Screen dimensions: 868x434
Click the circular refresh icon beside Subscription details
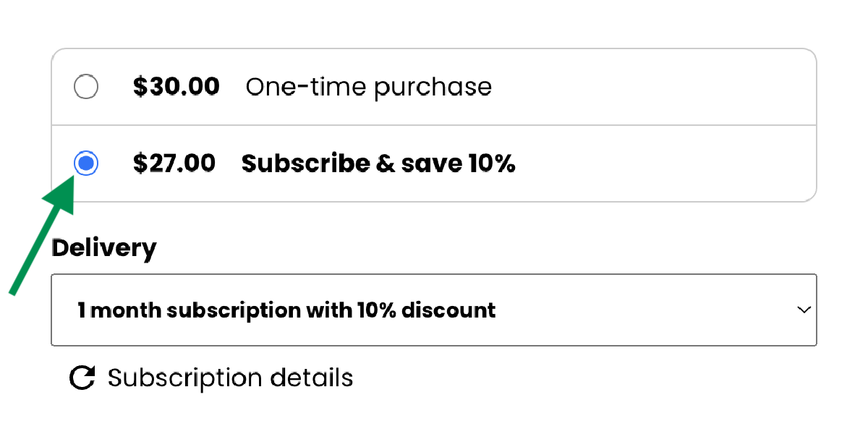(x=82, y=378)
